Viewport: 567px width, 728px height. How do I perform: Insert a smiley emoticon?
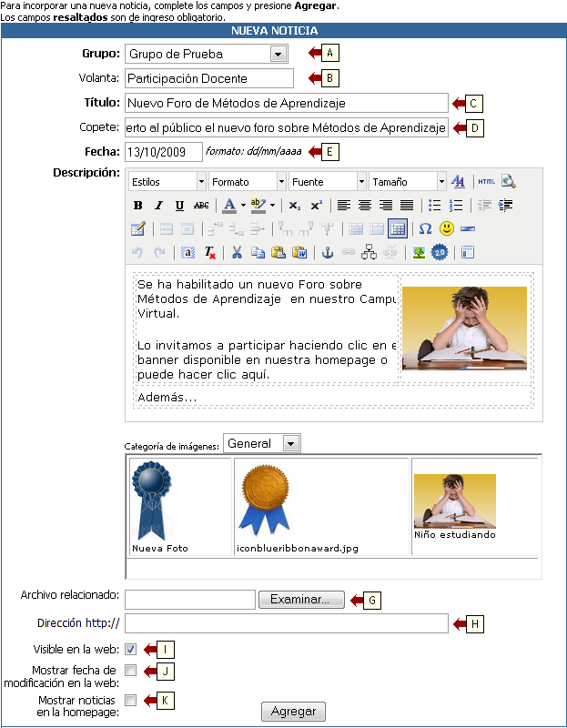pos(446,228)
